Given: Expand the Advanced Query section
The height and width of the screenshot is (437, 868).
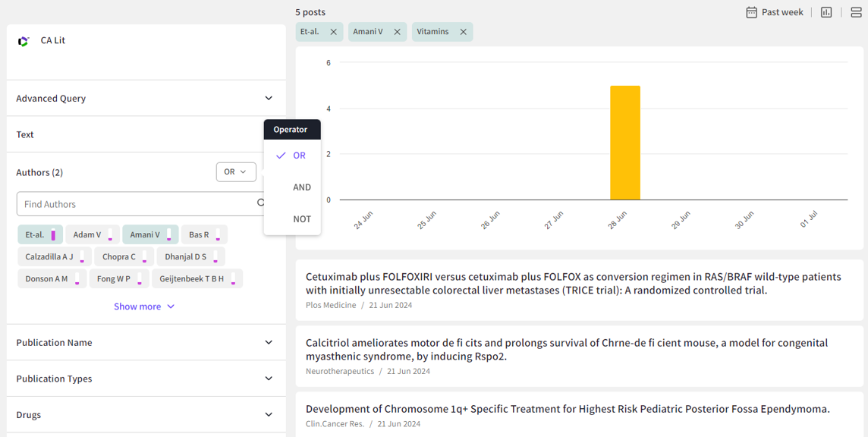Looking at the screenshot, I should pyautogui.click(x=269, y=99).
